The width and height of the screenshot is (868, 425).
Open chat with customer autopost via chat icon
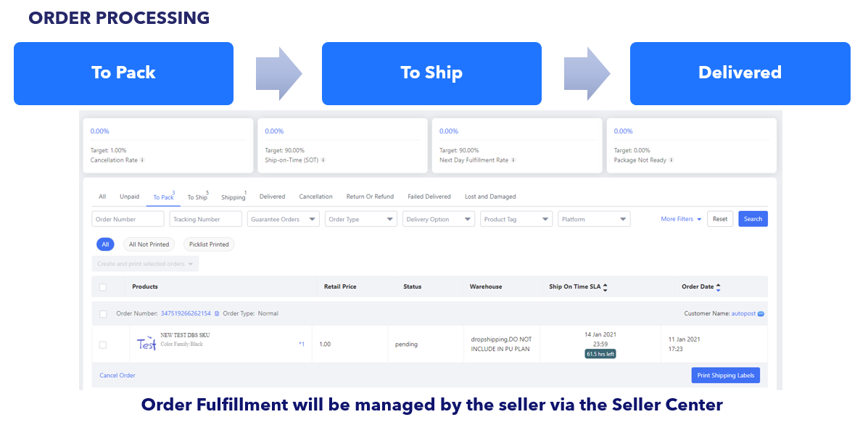tap(761, 314)
